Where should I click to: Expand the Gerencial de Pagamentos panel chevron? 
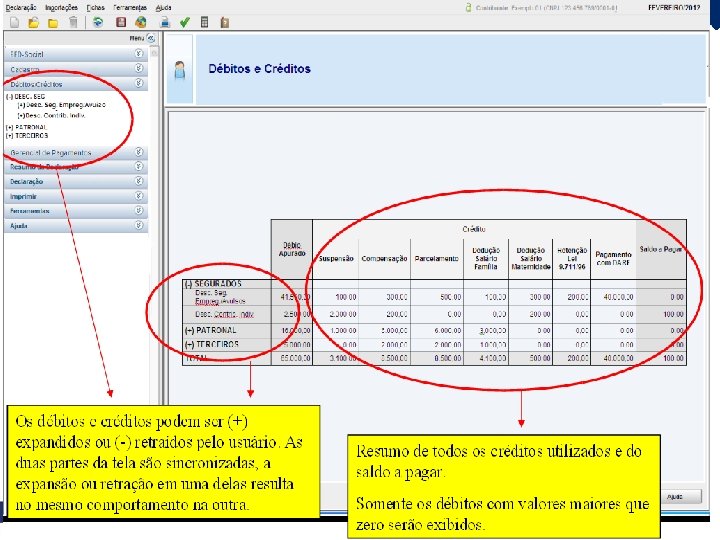[139, 152]
